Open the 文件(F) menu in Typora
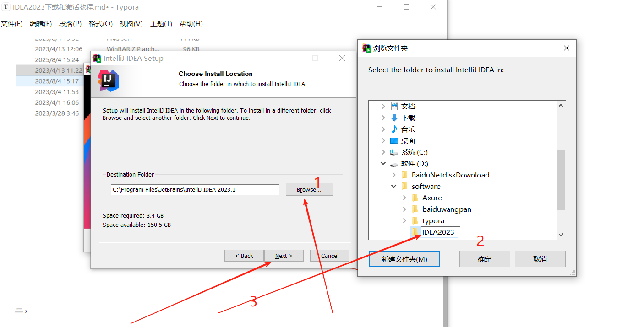Screen dimensions: 644x327 [11, 24]
